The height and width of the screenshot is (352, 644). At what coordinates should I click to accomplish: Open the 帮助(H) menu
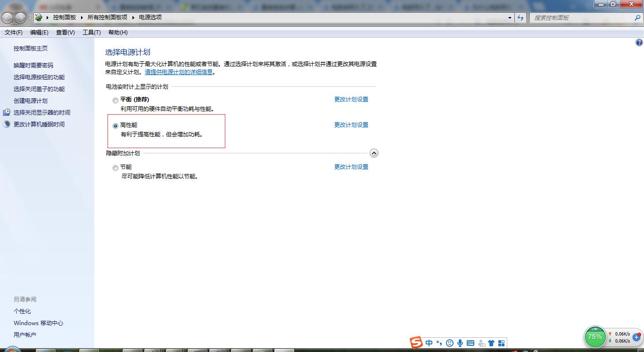pyautogui.click(x=118, y=33)
